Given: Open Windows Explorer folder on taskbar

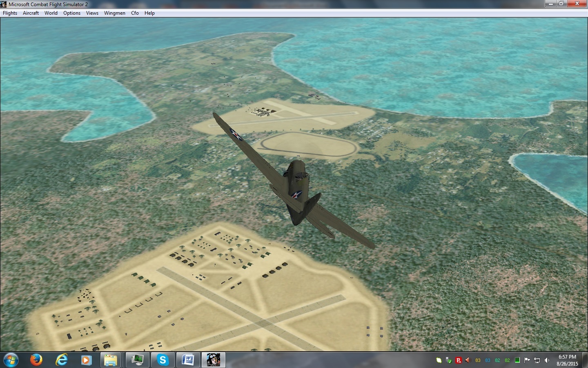Looking at the screenshot, I should click(111, 360).
